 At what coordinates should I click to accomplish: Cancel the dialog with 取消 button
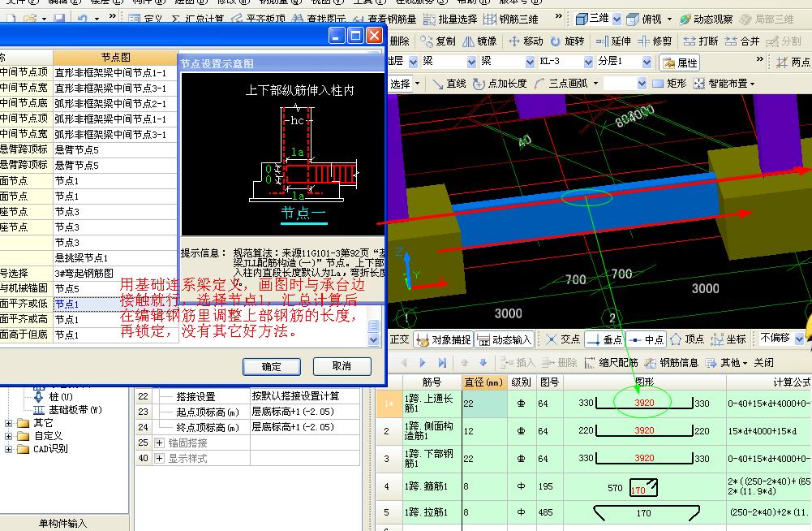tap(342, 366)
